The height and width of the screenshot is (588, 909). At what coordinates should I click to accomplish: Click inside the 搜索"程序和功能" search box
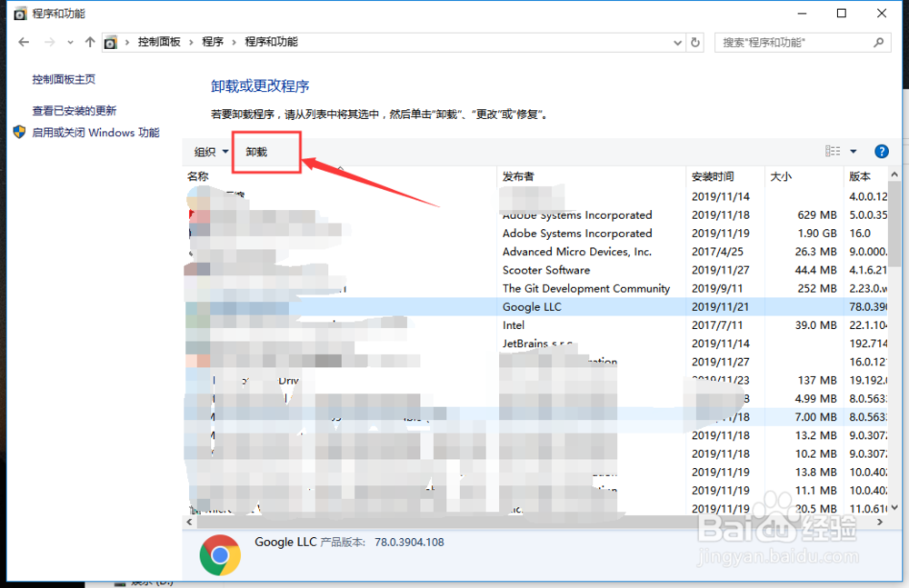pyautogui.click(x=800, y=42)
